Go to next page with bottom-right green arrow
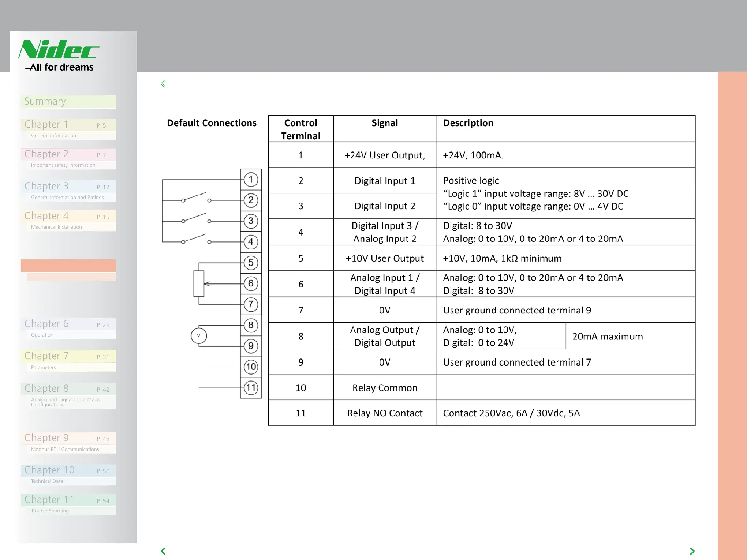This screenshot has width=747, height=560. (692, 551)
